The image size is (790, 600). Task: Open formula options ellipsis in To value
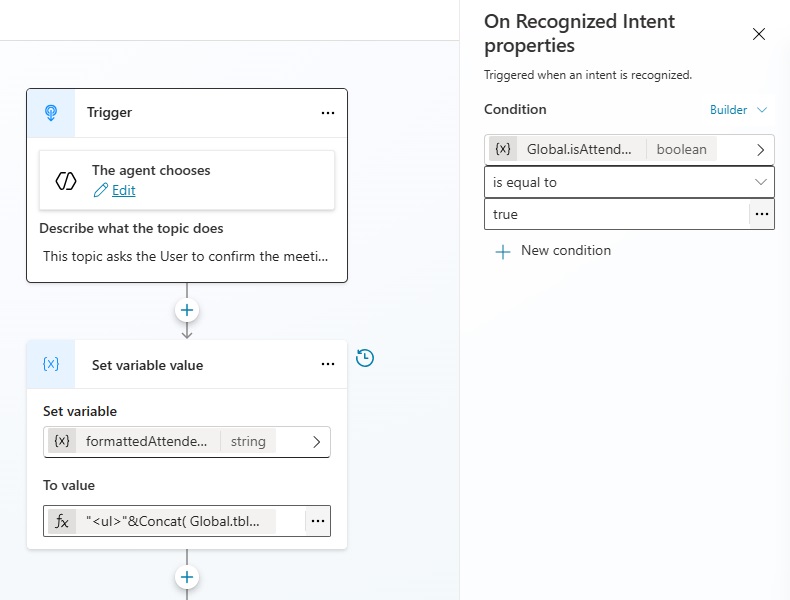tap(318, 521)
